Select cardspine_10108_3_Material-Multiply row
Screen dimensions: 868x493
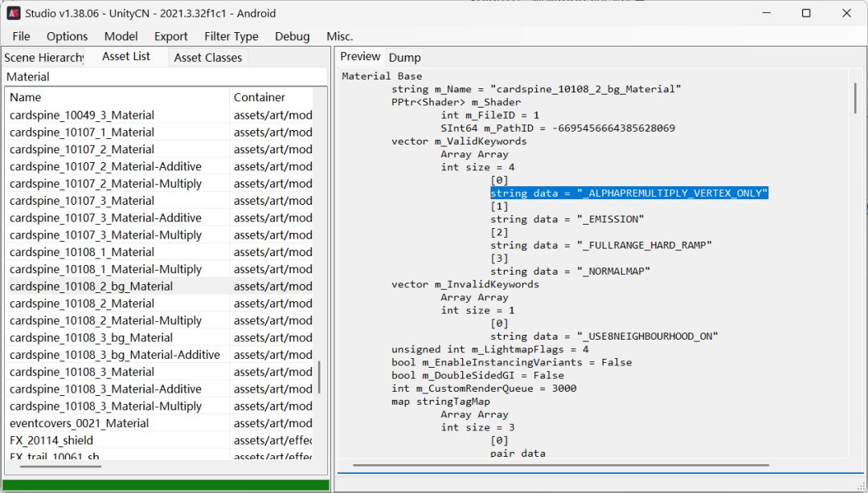tap(159, 406)
